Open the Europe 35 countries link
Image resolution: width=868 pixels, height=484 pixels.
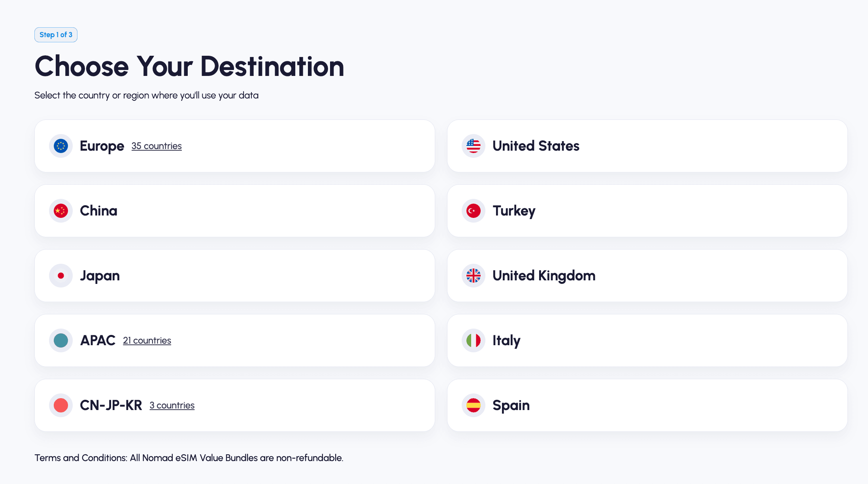tap(157, 146)
